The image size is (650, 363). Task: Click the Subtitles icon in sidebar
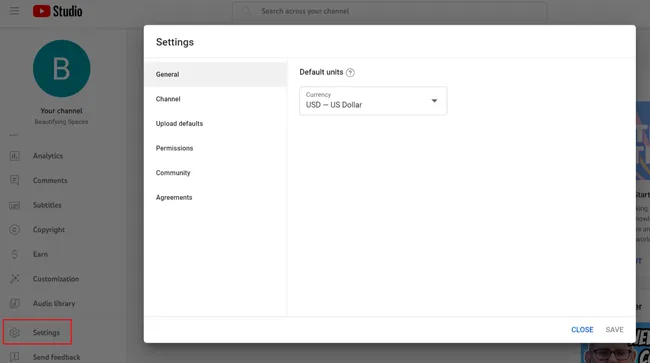point(15,205)
